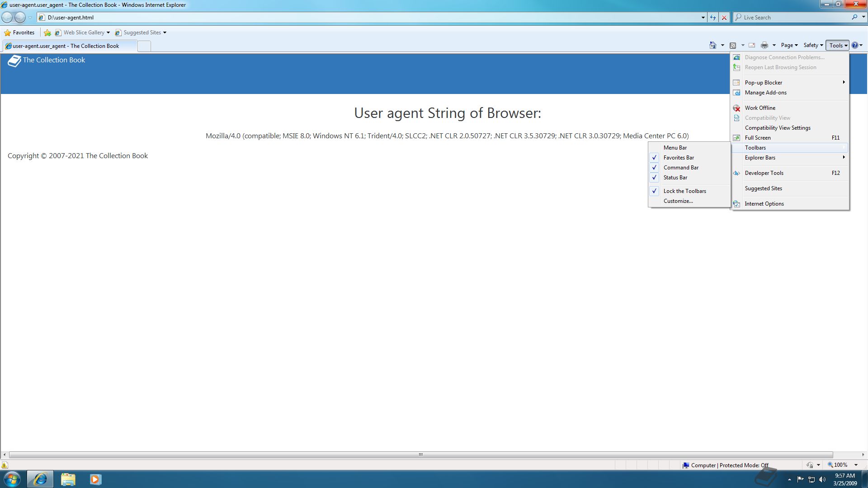Screen dimensions: 868x488
Task: Open the Page menu dropdown
Action: [x=789, y=45]
